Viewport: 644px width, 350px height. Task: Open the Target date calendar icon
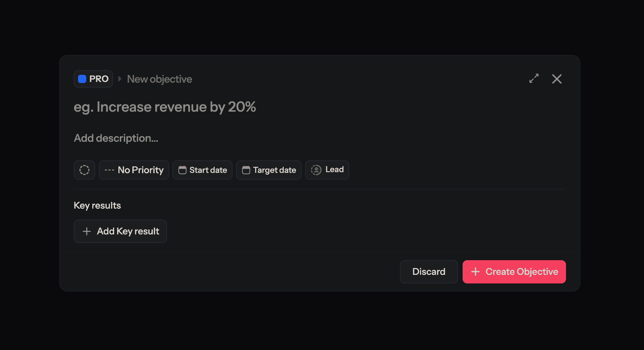pyautogui.click(x=245, y=170)
